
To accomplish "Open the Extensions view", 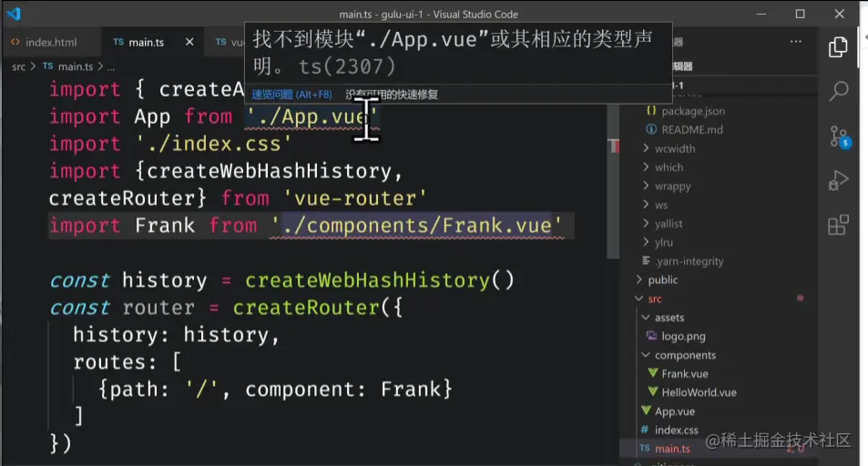I will pos(838,225).
